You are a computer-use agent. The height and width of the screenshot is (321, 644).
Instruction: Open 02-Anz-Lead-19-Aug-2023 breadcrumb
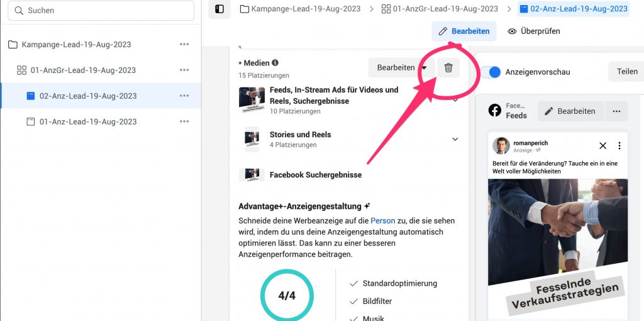click(574, 9)
